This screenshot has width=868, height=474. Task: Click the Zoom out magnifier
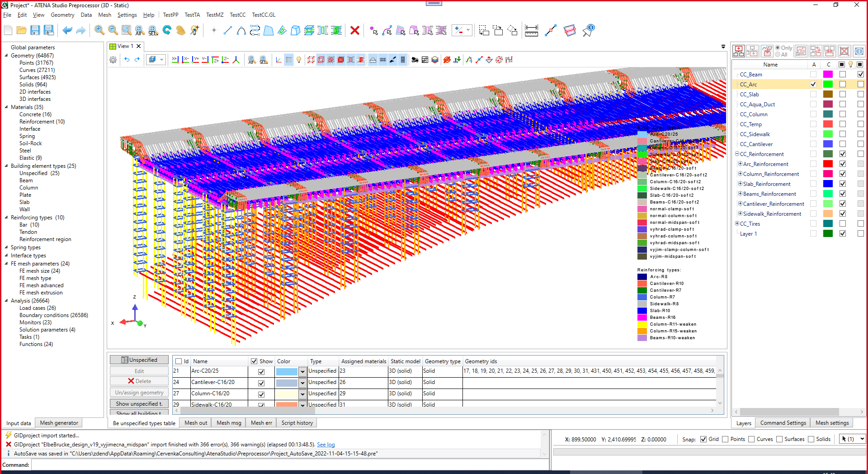(x=113, y=30)
